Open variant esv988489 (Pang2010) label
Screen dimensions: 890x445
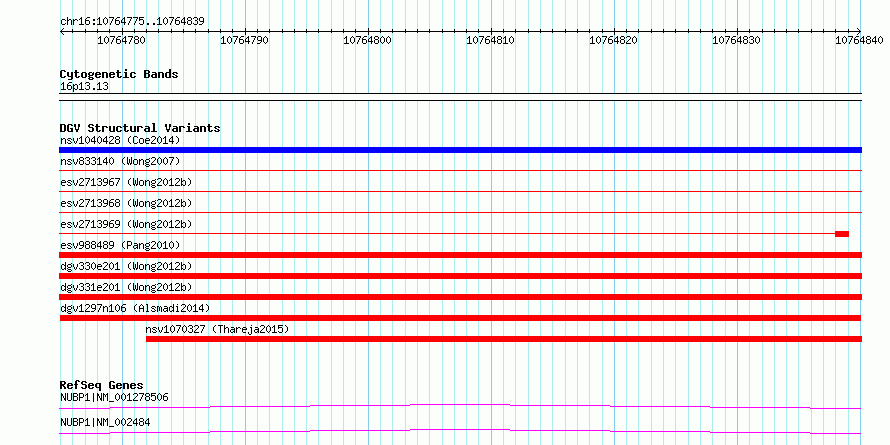[120, 246]
